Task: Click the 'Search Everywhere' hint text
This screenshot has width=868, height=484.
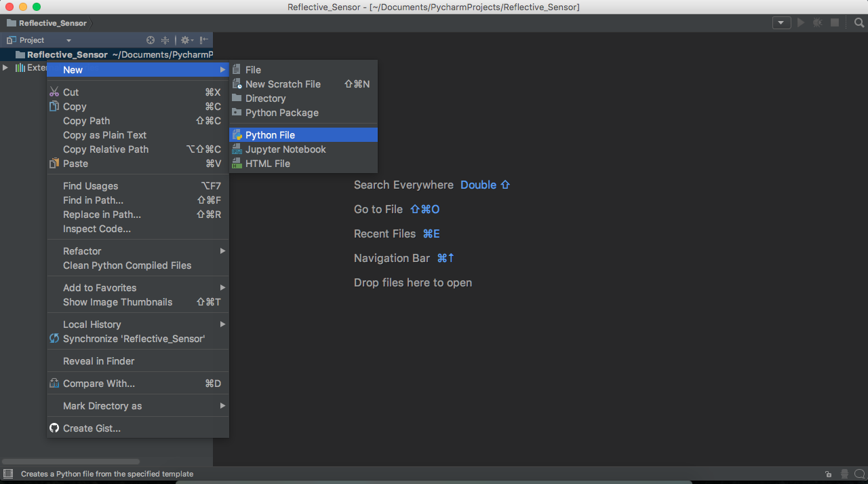Action: pyautogui.click(x=403, y=185)
